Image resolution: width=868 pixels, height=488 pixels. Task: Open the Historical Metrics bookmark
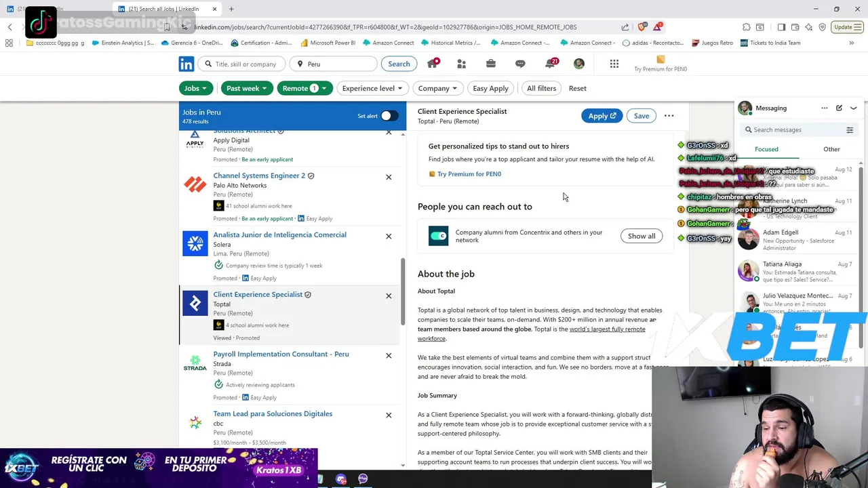coord(450,43)
